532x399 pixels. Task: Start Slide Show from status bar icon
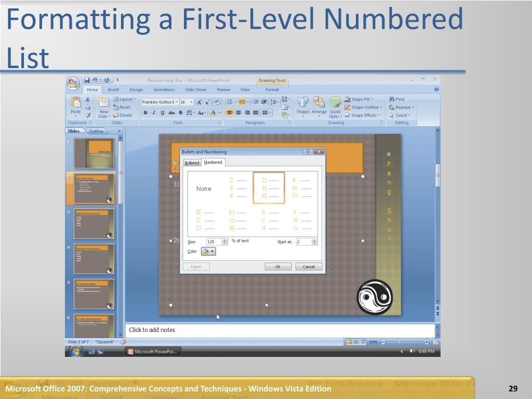coord(363,342)
